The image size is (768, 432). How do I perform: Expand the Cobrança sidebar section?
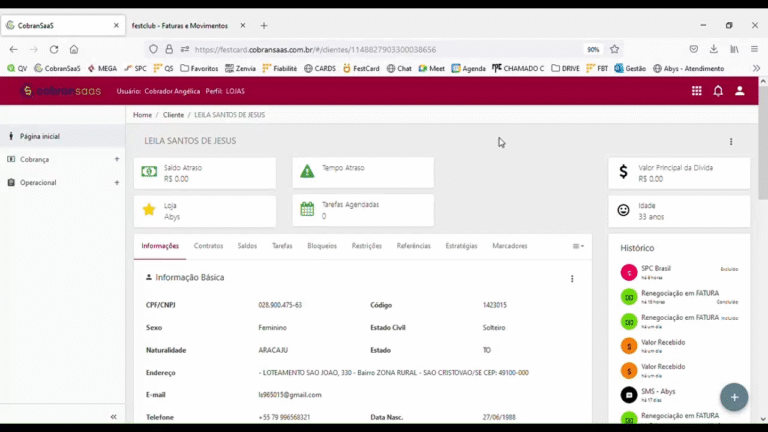pyautogui.click(x=117, y=159)
